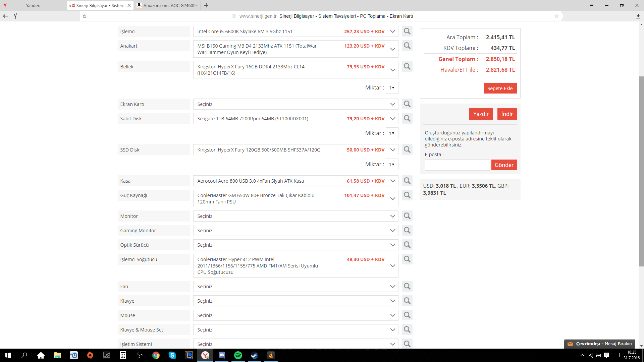Image resolution: width=644 pixels, height=362 pixels.
Task: Open the Bellek Miktar quantity dropdown
Action: pos(392,88)
